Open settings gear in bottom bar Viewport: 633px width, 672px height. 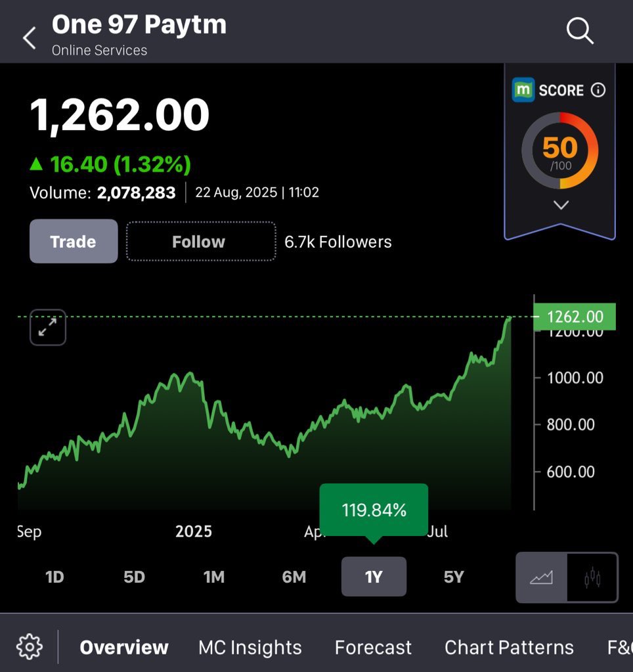click(x=29, y=646)
